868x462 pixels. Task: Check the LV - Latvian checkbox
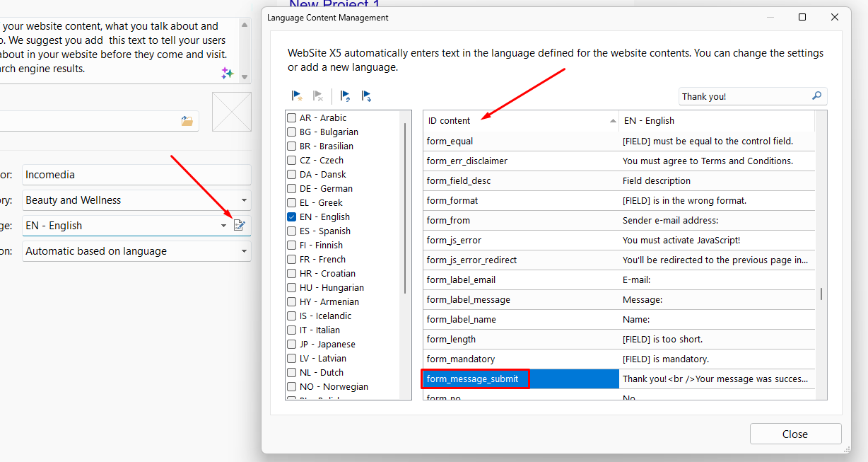tap(291, 359)
